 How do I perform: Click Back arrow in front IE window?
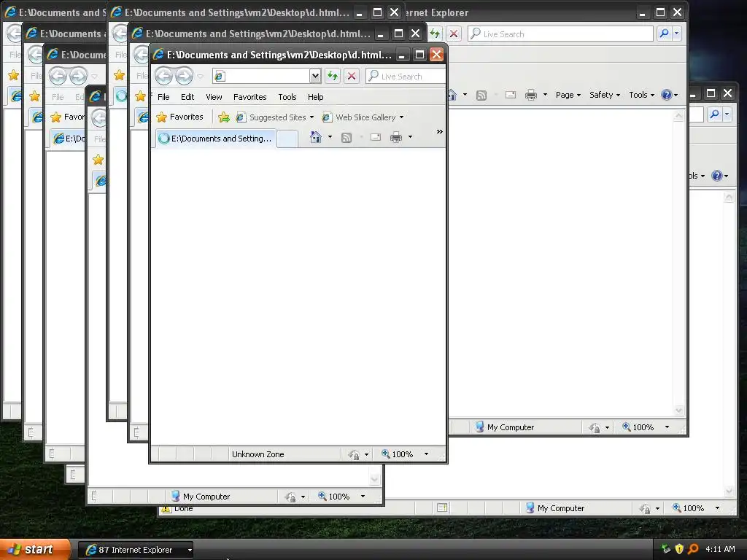(x=163, y=76)
